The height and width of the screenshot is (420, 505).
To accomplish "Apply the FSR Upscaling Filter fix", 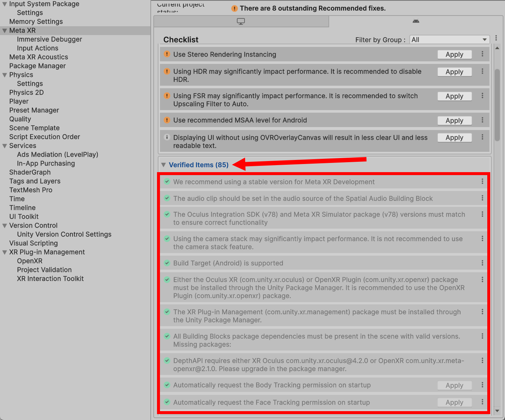I will (x=454, y=96).
